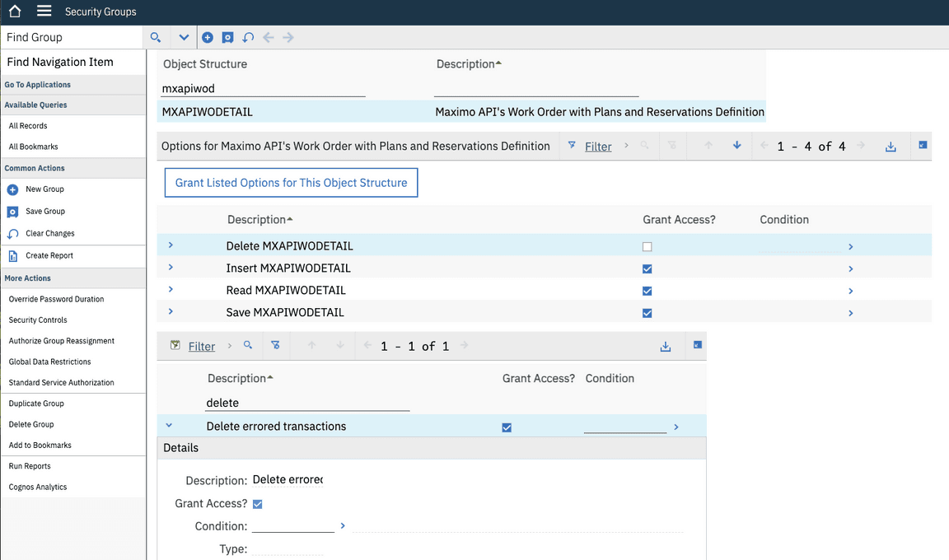Toggle Grant Access for Delete errored transactions
The height and width of the screenshot is (560, 949).
[x=507, y=427]
